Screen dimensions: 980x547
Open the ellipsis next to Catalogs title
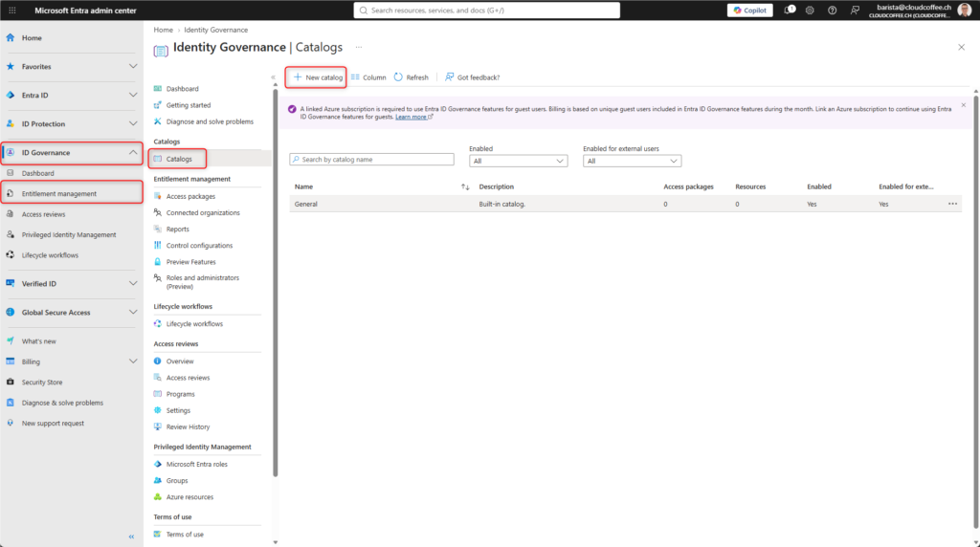[x=359, y=47]
